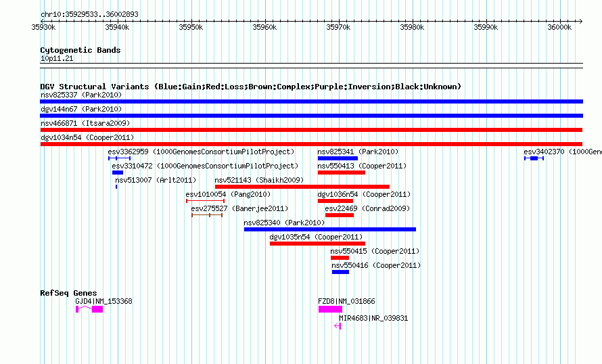Click the MIR4683 magenta arrow glyph
The height and width of the screenshot is (364, 602).
(338, 326)
